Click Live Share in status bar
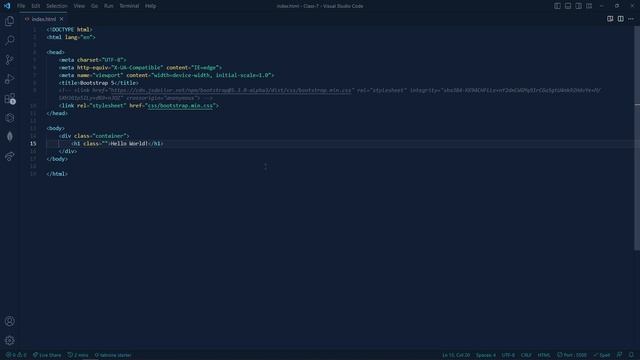Screen dimensions: 640x360 tap(47, 355)
